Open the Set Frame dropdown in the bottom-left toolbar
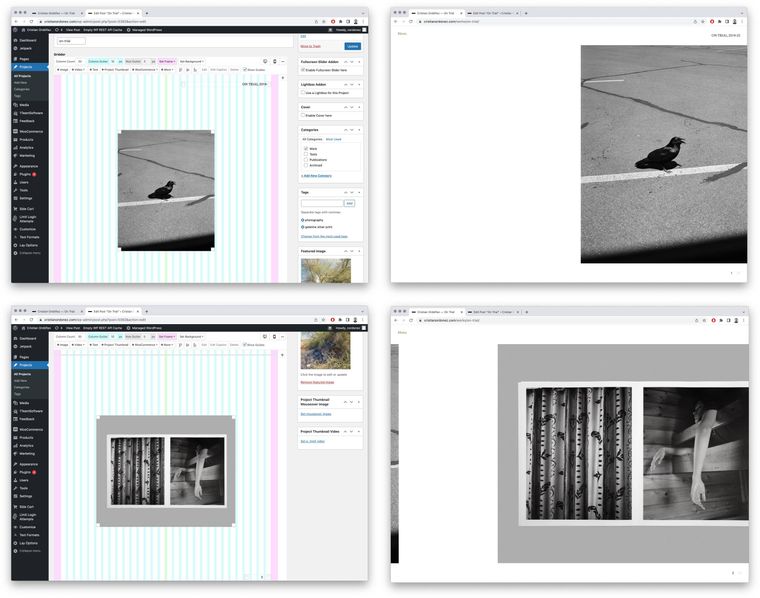This screenshot has height=598, width=760. pyautogui.click(x=166, y=337)
